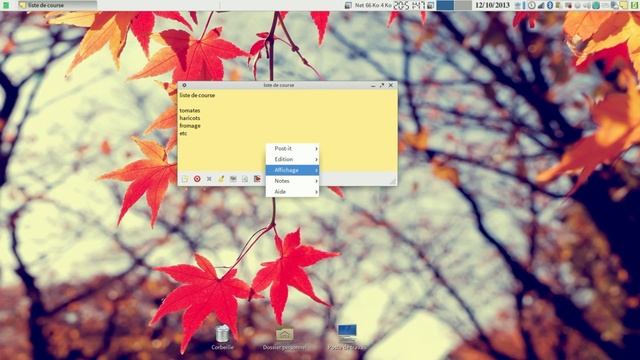The width and height of the screenshot is (640, 360).
Task: Maximize the liste de course window
Action: pyautogui.click(x=382, y=85)
